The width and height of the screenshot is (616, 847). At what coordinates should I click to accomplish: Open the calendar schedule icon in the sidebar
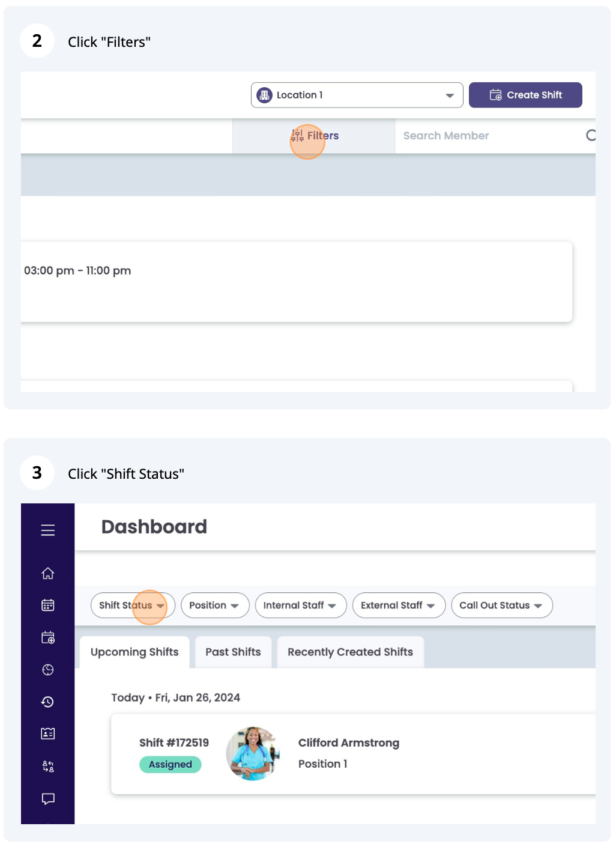48,605
